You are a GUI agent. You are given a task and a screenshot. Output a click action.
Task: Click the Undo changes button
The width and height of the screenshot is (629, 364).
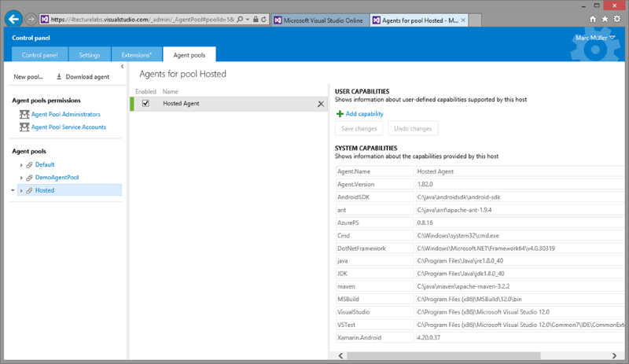[413, 128]
